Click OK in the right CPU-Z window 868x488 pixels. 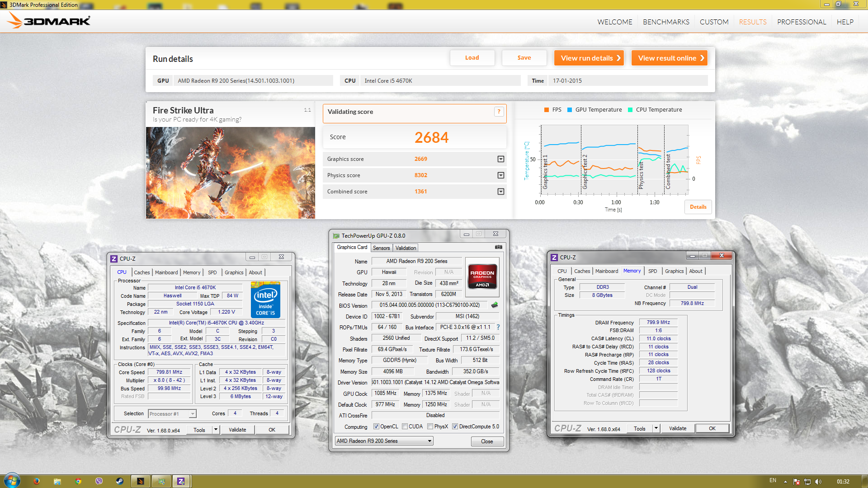[x=712, y=428]
